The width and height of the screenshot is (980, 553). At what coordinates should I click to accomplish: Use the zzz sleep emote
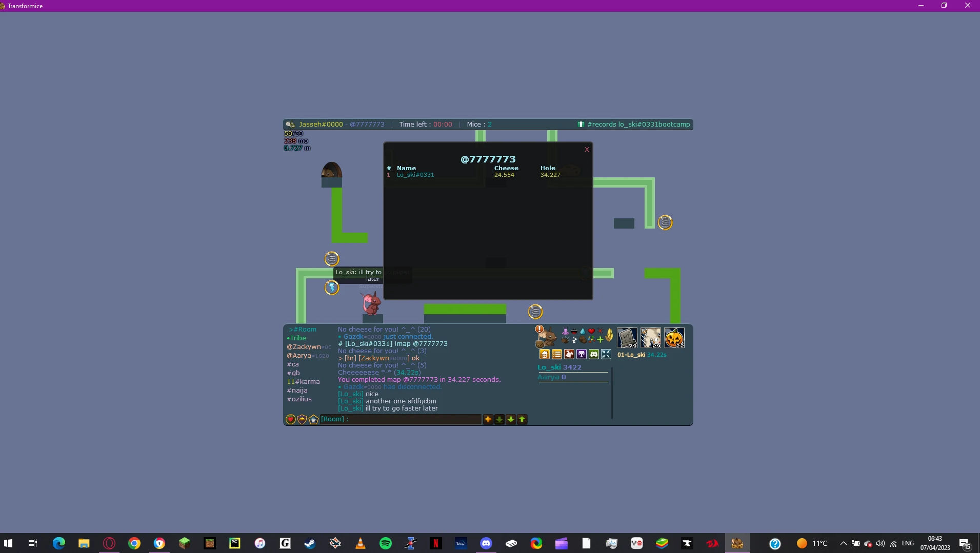[x=574, y=340]
